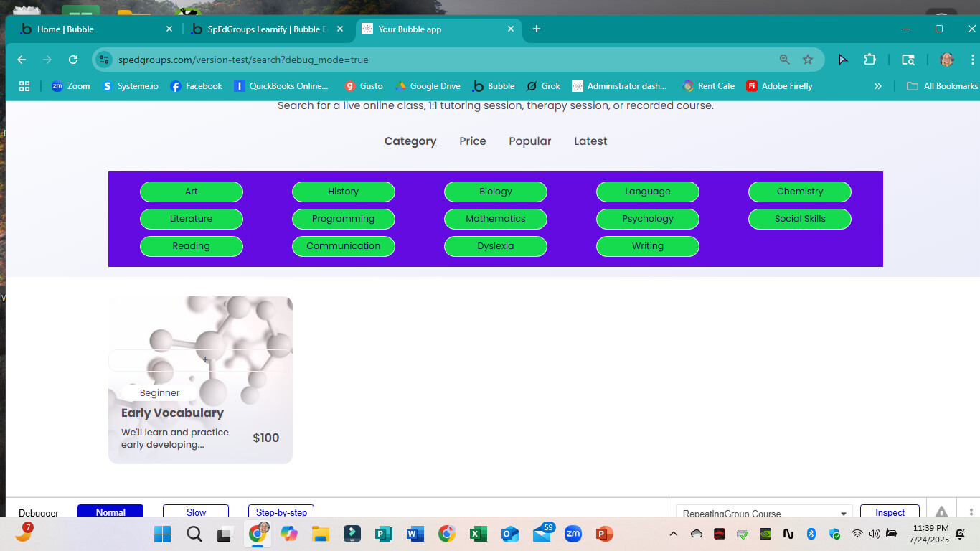Switch to the SpEdGroups Learnify tab
980x551 pixels.
267,29
